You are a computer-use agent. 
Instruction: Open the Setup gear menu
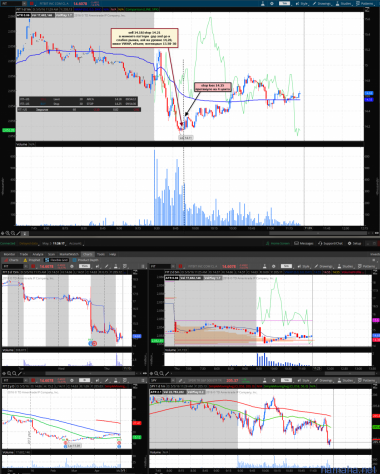[x=355, y=243]
